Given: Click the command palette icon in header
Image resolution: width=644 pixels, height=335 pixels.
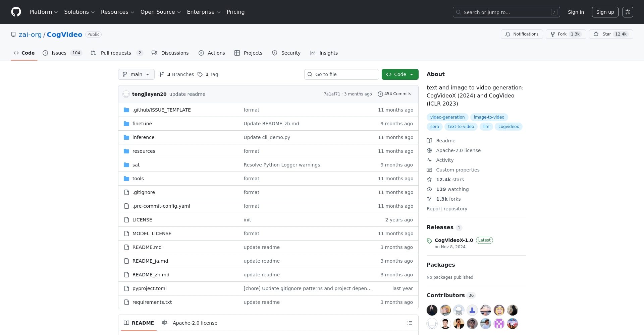Looking at the screenshot, I should pos(628,12).
